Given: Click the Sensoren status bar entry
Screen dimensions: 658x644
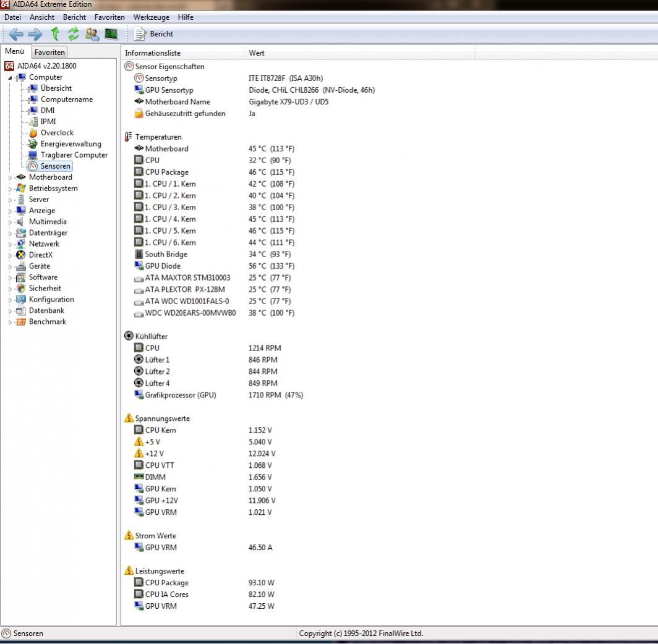Looking at the screenshot, I should click(x=23, y=633).
